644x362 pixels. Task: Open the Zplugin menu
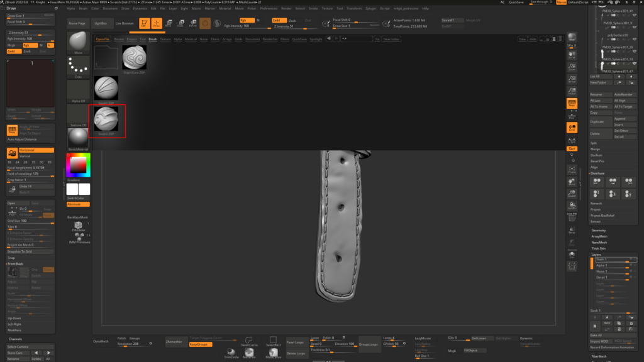(x=370, y=8)
